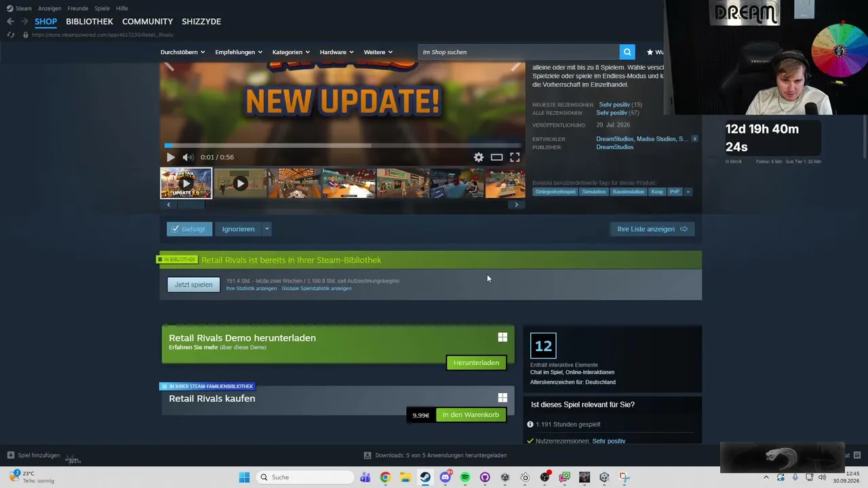The image size is (868, 488).
Task: Click the Jetzt spielen button
Action: coord(193,285)
